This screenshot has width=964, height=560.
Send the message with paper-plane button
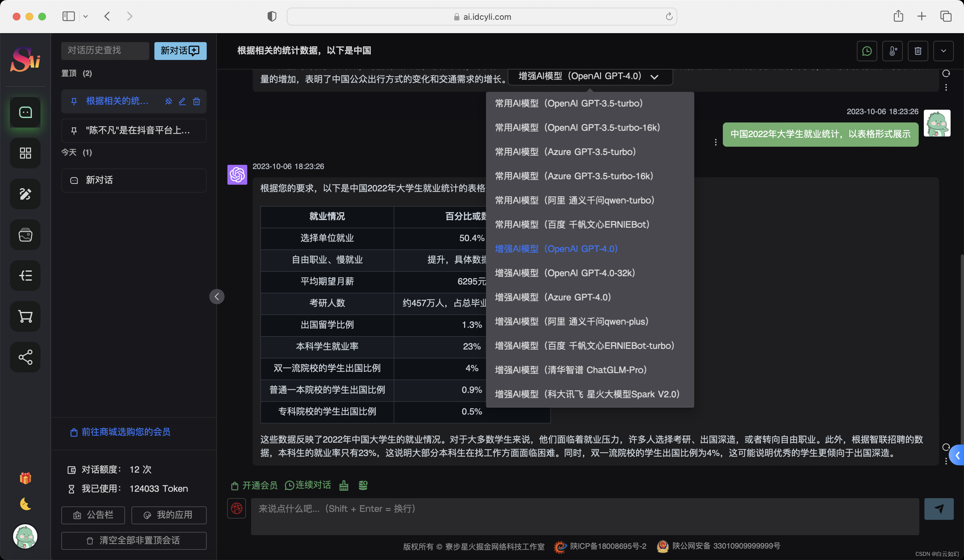pos(939,509)
